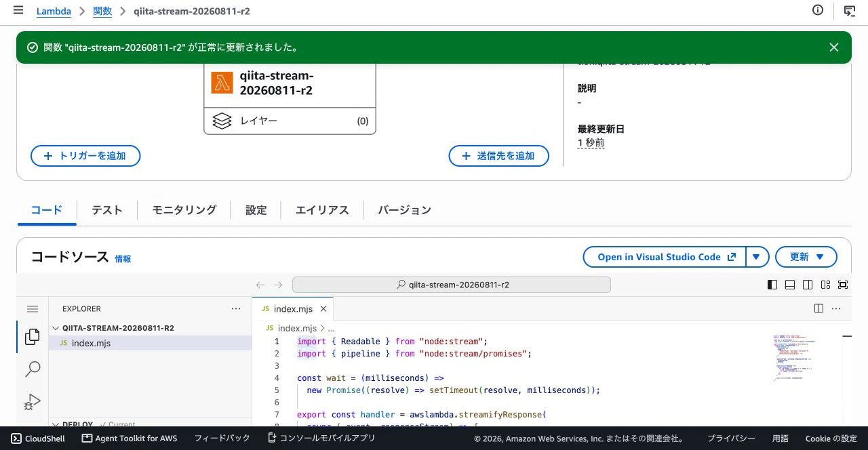Expand the DEPLOY section in sidebar
The image size is (868, 450).
coord(150,424)
